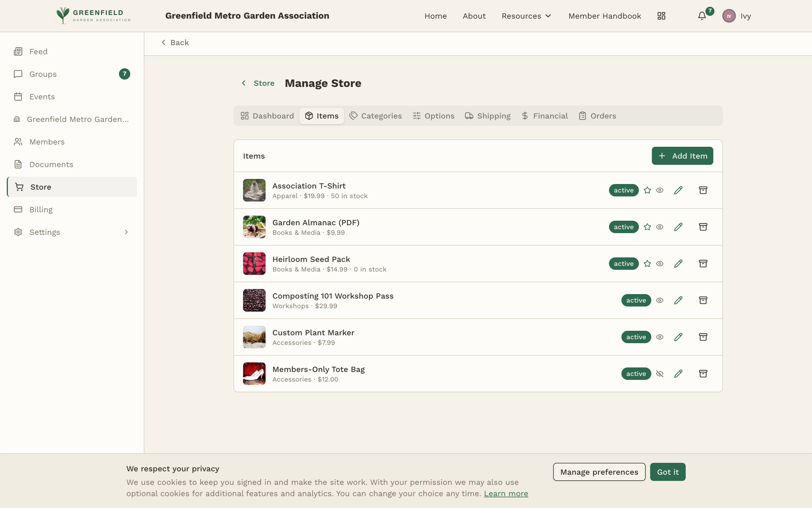Viewport: 812px width, 508px height.
Task: Open the apps grid icon in header
Action: point(661,16)
